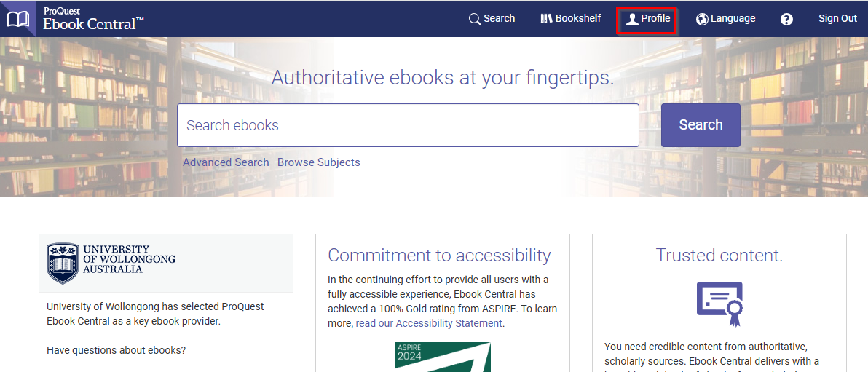
Task: Open the Advanced Search link
Action: pyautogui.click(x=226, y=162)
